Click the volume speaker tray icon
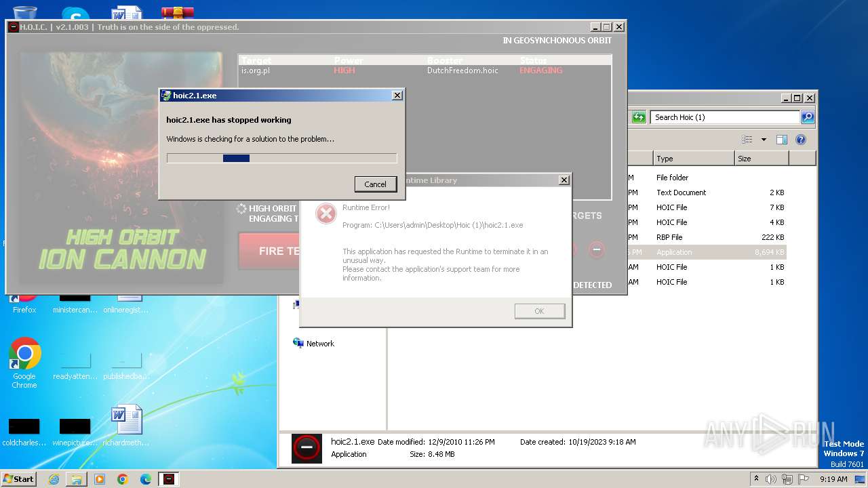Screen dimensions: 868x488 771,479
